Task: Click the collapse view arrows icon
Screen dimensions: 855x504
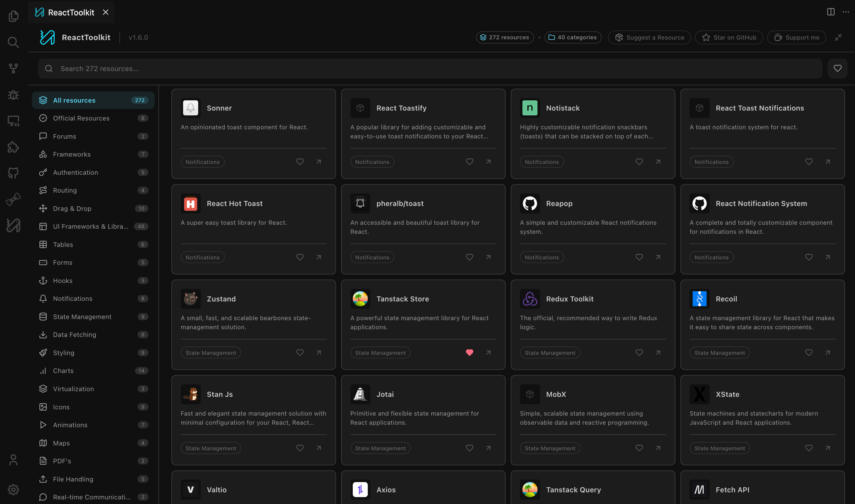Action: [838, 38]
